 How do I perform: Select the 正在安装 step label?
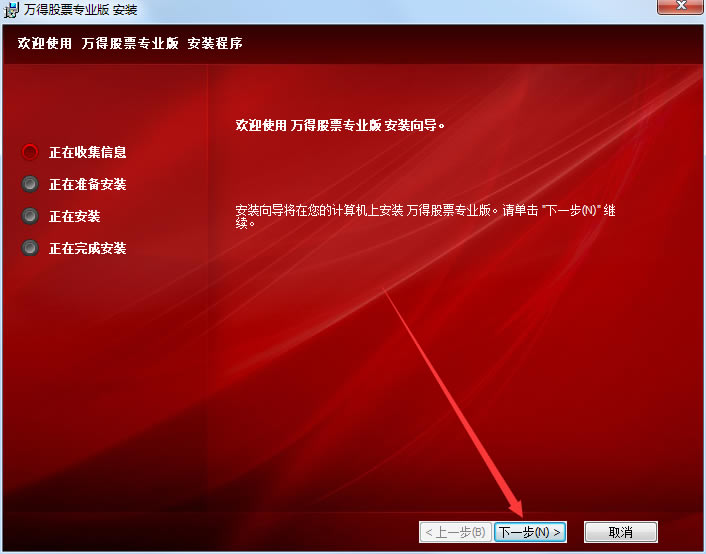(74, 216)
